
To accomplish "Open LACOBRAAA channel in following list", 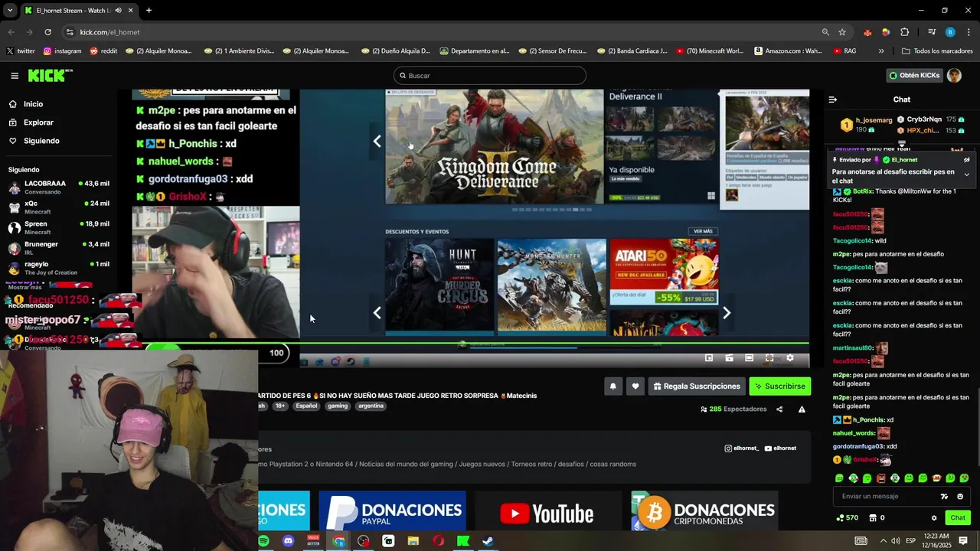I will coord(58,187).
